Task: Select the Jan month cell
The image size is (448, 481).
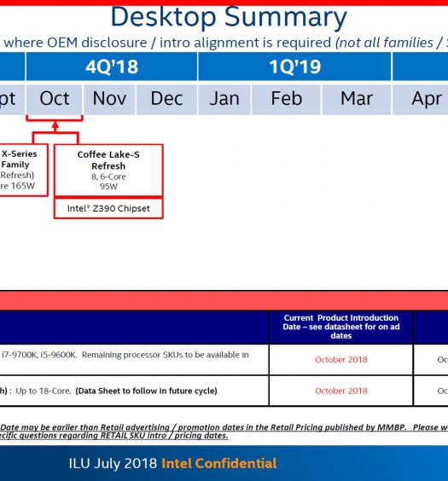Action: pyautogui.click(x=224, y=100)
